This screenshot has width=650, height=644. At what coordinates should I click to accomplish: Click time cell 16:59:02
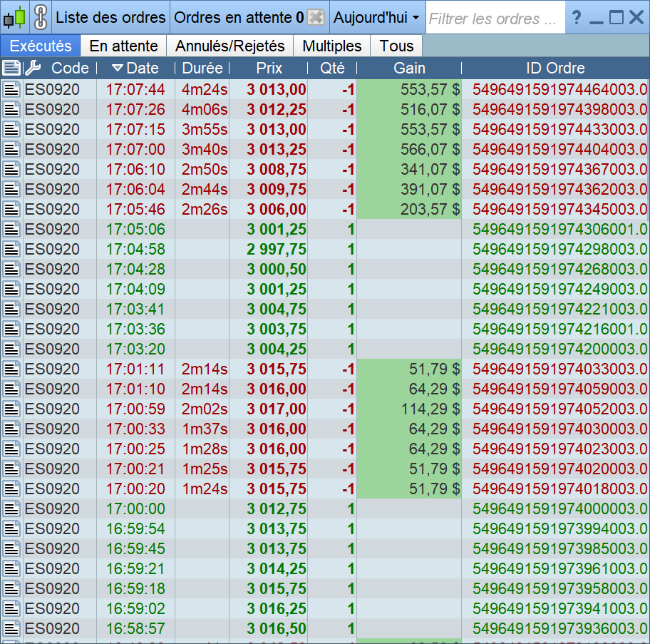(x=135, y=608)
